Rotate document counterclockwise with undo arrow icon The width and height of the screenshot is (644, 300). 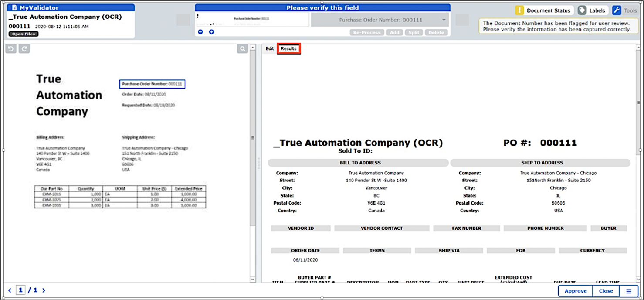pos(11,49)
